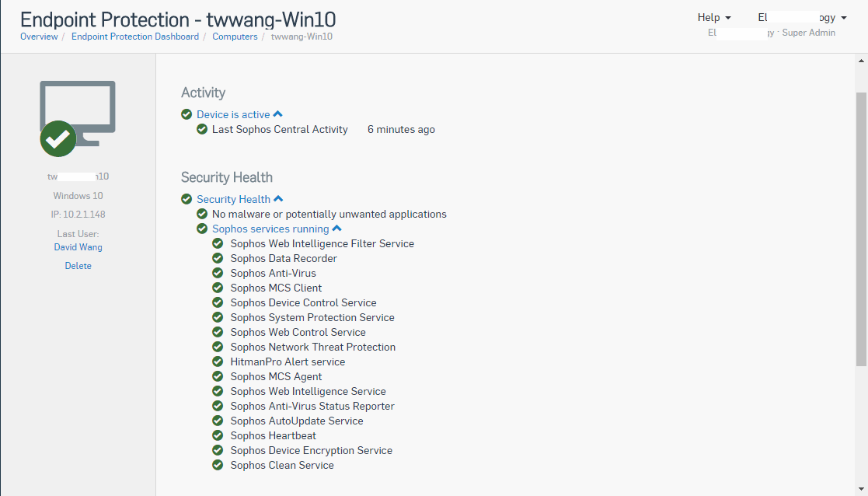Image resolution: width=868 pixels, height=496 pixels.
Task: Click check icon for Sophos Anti-Virus Status Reporter
Action: coord(218,407)
